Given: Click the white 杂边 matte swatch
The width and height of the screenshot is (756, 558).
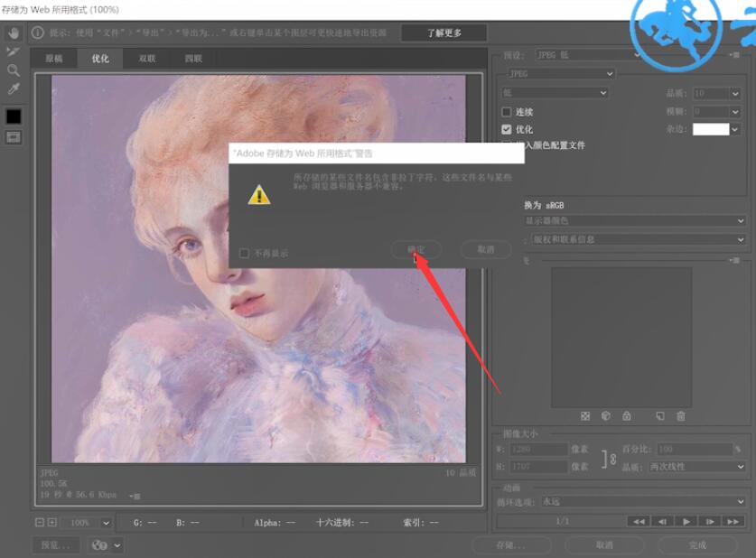Looking at the screenshot, I should (711, 129).
